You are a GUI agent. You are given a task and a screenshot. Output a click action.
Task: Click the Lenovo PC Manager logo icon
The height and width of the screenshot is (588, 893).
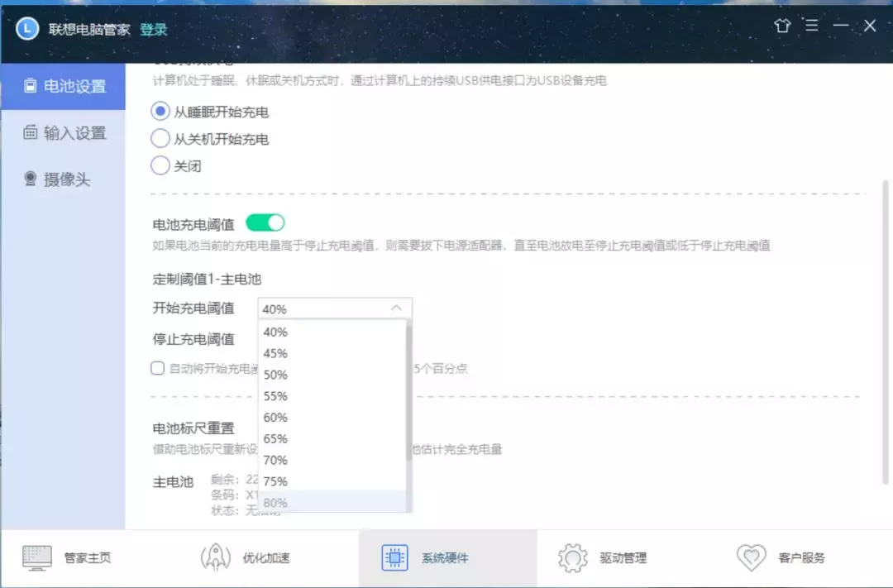pos(26,28)
